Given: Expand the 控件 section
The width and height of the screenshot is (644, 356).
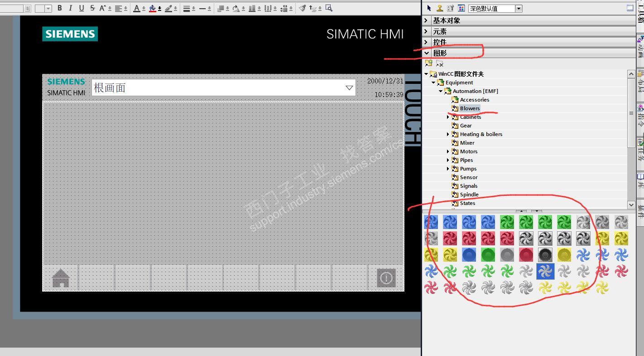Looking at the screenshot, I should click(426, 42).
